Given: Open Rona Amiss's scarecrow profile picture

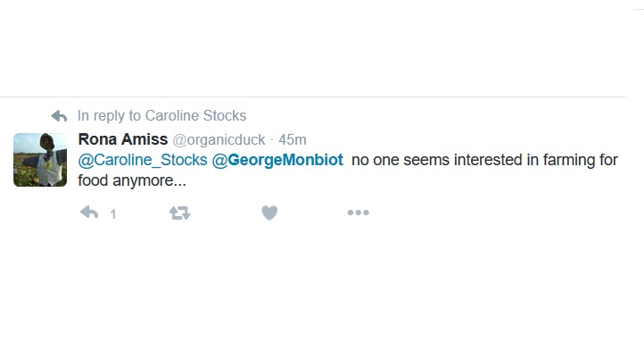Looking at the screenshot, I should (x=40, y=160).
